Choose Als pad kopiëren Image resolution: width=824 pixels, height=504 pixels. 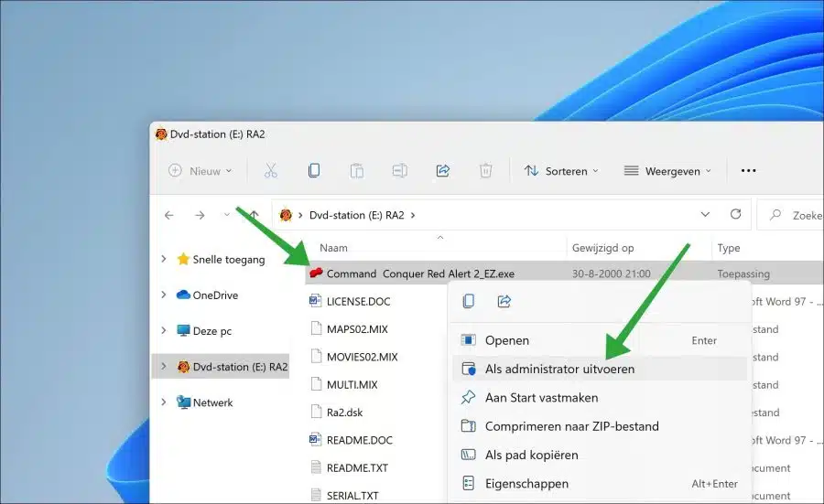click(x=600, y=455)
